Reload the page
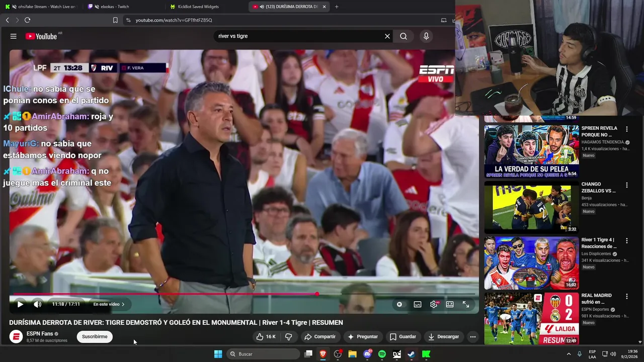 (27, 20)
